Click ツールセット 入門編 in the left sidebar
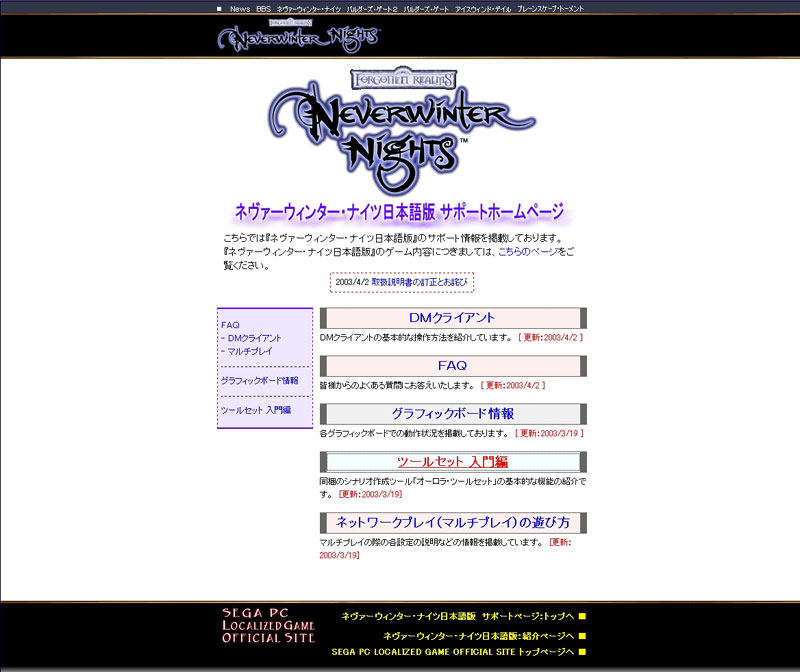The width and height of the screenshot is (800, 672). [x=256, y=410]
